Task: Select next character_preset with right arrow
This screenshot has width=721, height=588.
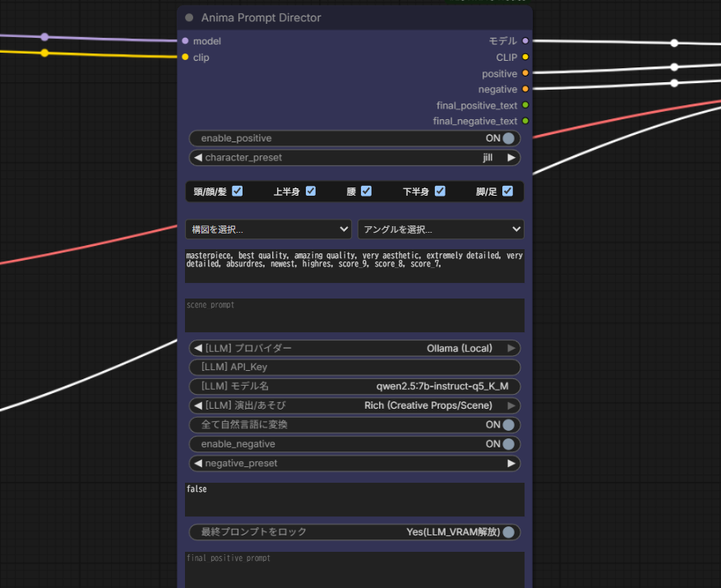Action: pyautogui.click(x=511, y=157)
